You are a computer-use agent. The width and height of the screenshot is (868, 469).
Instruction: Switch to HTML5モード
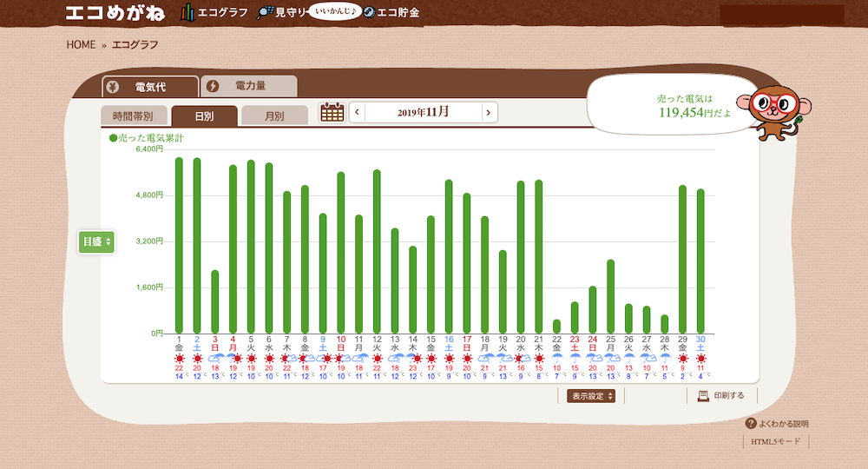coord(775,441)
